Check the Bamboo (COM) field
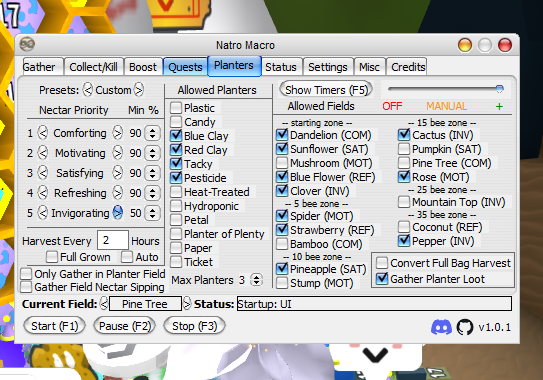This screenshot has height=380, width=543. coord(282,244)
